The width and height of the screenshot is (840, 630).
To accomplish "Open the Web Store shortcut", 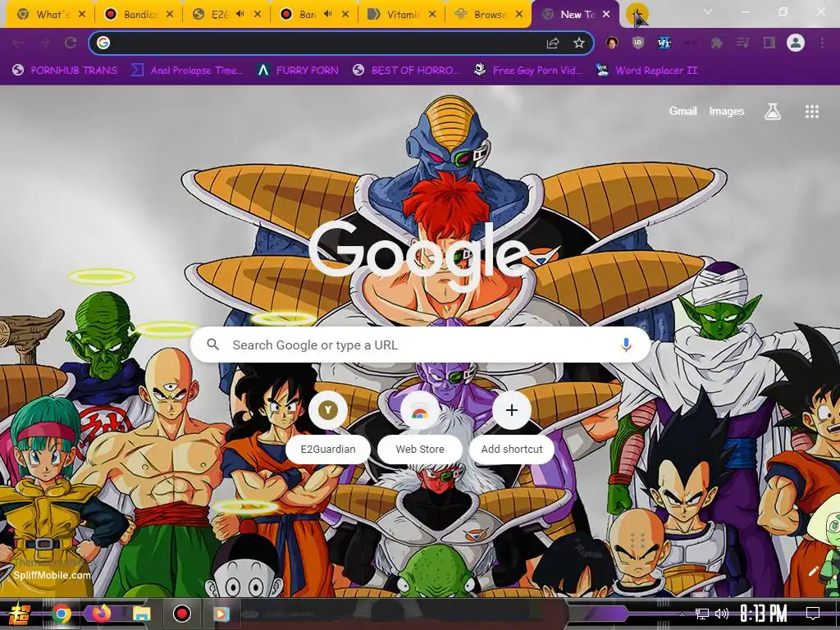I will 420,427.
